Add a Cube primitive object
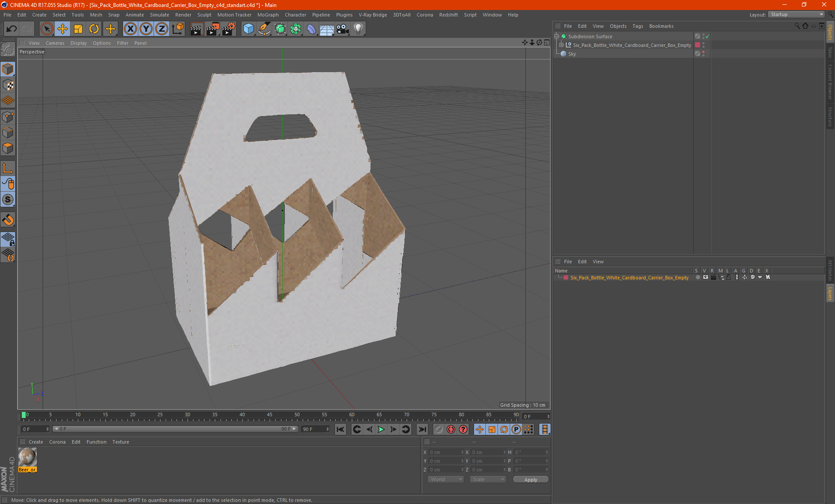 tap(248, 29)
